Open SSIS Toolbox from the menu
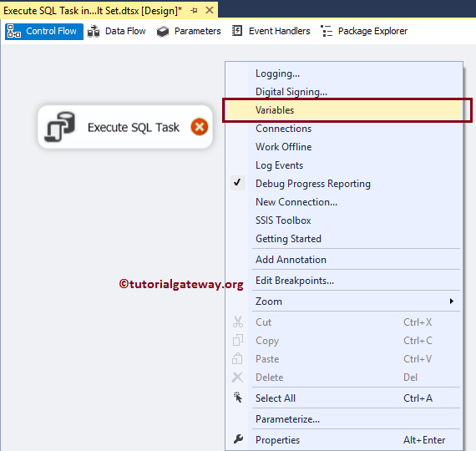 coord(344,220)
